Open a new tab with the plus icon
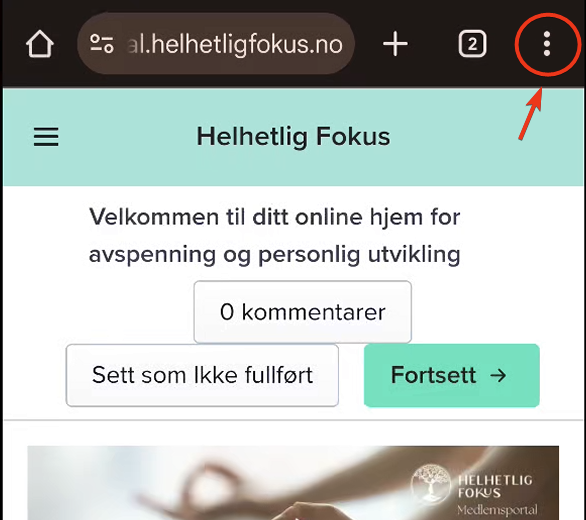Screen dimensions: 586x520 point(395,44)
